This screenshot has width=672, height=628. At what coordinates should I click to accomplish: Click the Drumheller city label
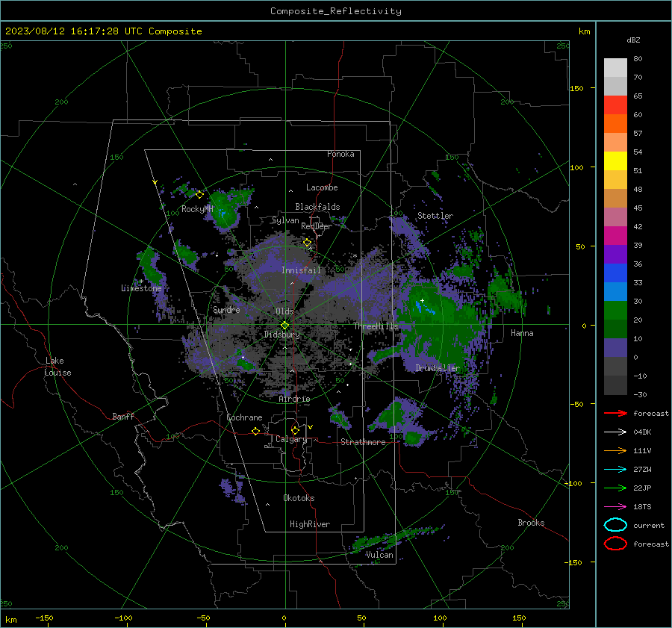(x=438, y=368)
